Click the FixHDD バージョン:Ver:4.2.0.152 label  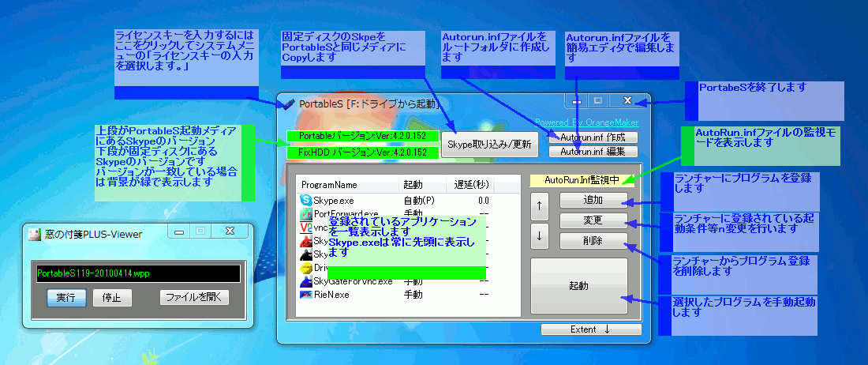pos(363,152)
